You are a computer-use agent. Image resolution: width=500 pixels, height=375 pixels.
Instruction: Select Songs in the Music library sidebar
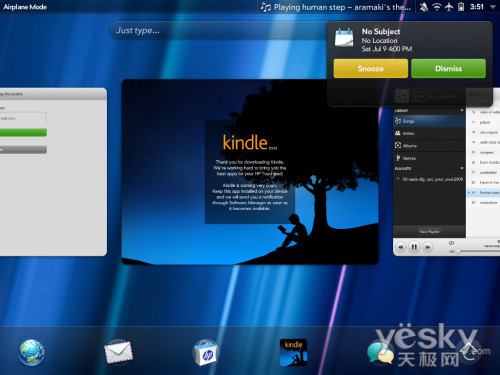click(429, 121)
